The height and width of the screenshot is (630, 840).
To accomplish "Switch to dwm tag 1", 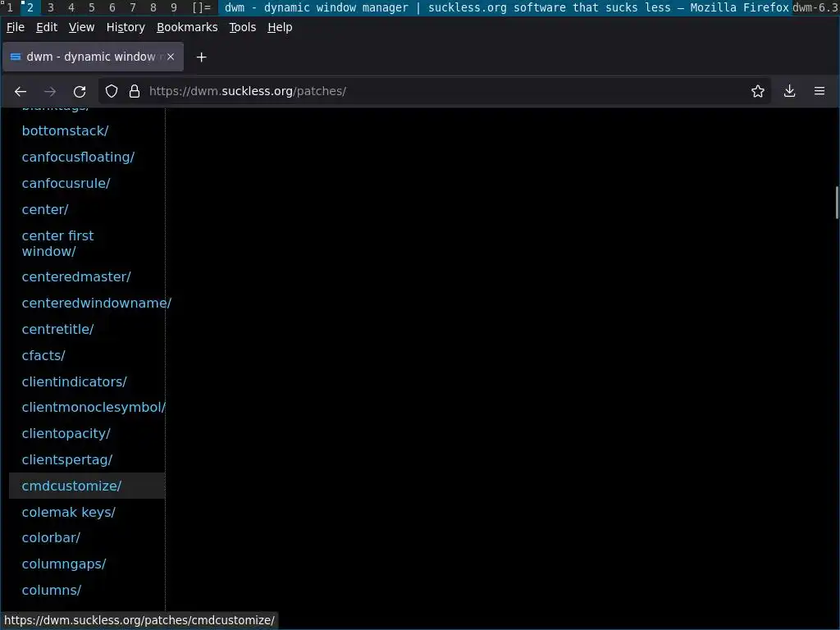I will point(10,7).
